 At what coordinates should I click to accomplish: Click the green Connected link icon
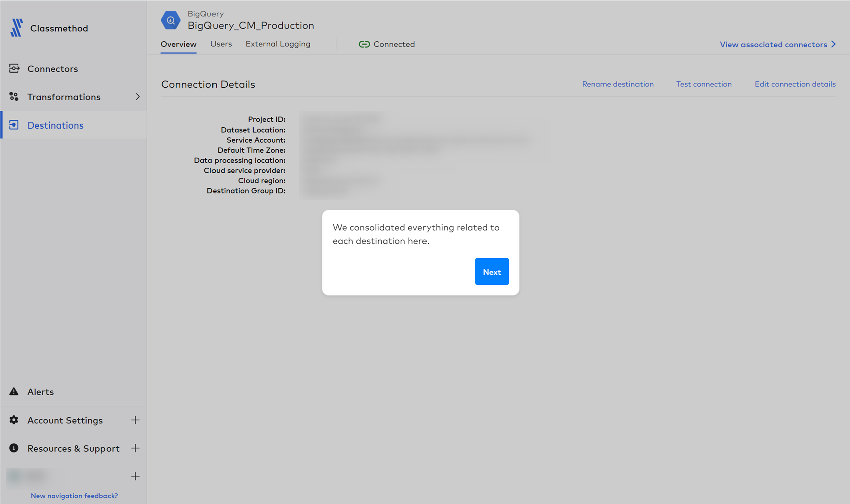tap(364, 44)
